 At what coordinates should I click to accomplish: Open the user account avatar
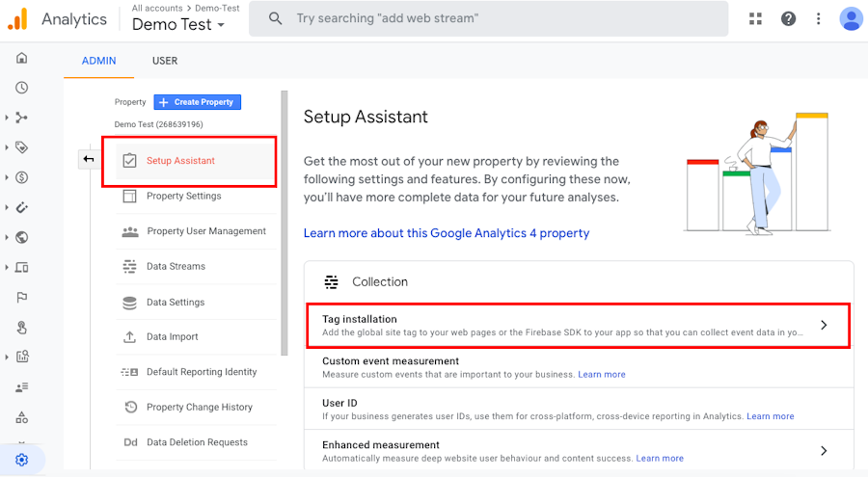click(x=851, y=19)
